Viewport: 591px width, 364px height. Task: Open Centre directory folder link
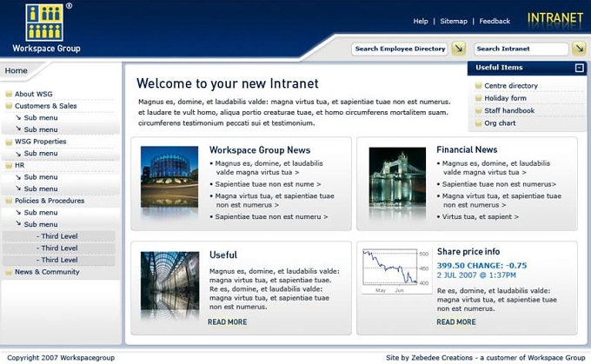point(511,86)
